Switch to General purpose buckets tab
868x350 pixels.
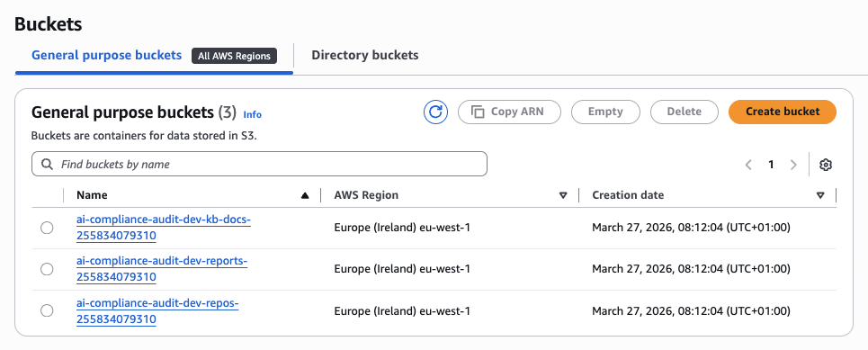(106, 56)
